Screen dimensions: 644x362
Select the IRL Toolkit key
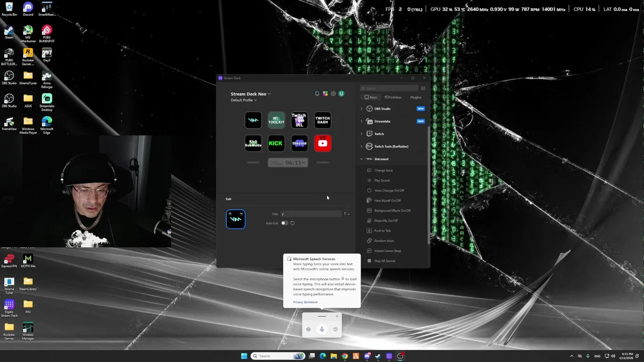[x=276, y=120]
